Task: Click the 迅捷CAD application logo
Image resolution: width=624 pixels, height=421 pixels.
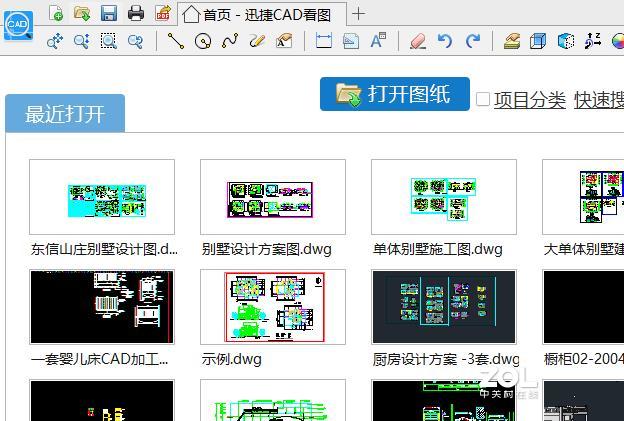Action: click(18, 25)
